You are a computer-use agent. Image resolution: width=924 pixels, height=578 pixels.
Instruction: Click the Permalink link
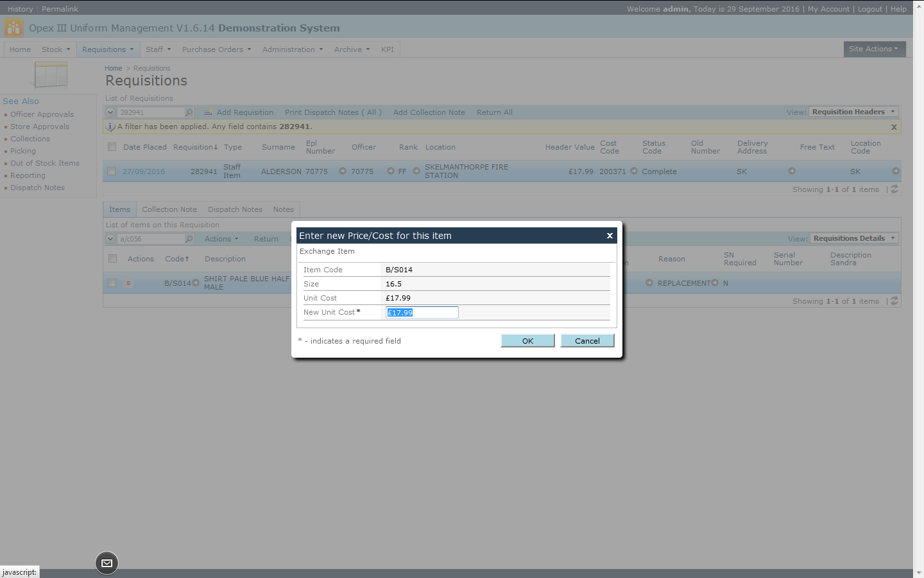click(x=60, y=9)
